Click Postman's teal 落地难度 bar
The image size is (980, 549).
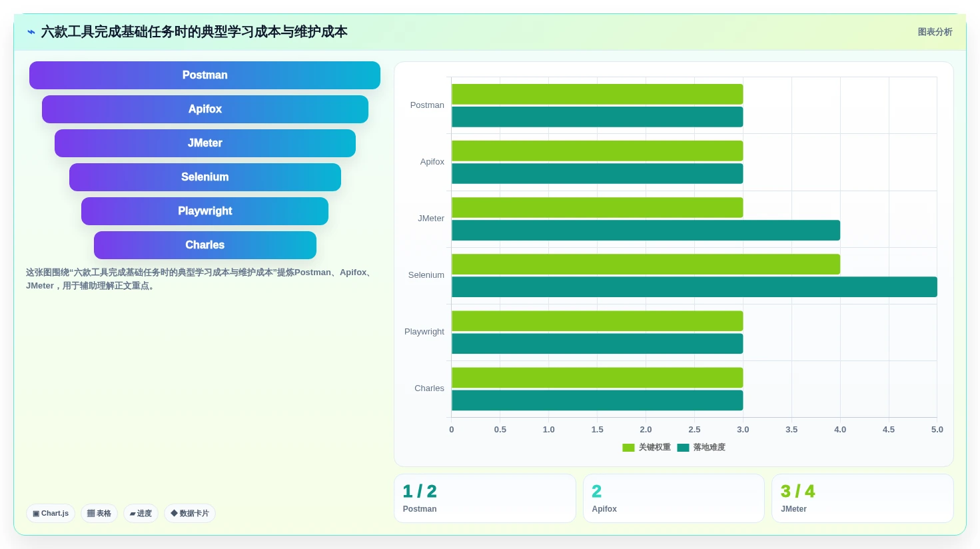[x=597, y=117]
